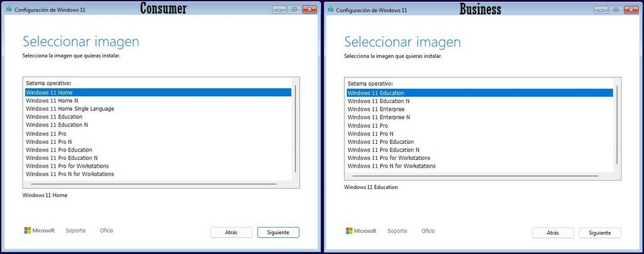Open Soporte link in Consumer window
This screenshot has width=644, height=254.
tap(75, 231)
